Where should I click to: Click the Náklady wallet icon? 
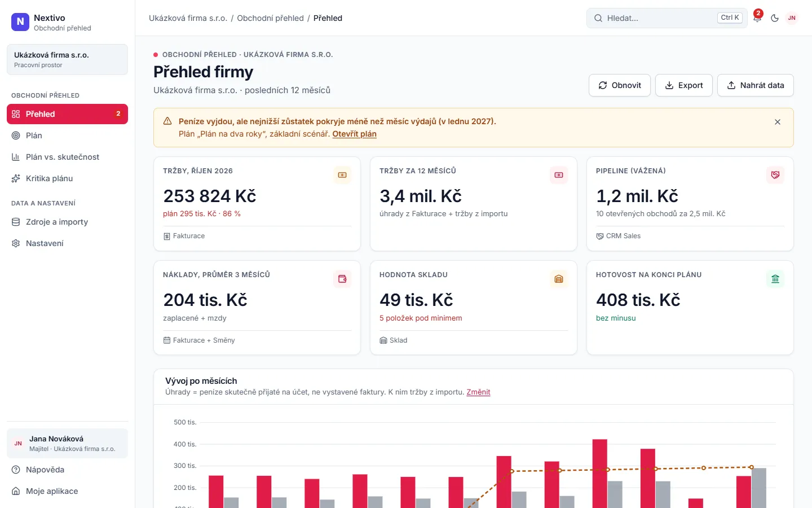pyautogui.click(x=342, y=279)
